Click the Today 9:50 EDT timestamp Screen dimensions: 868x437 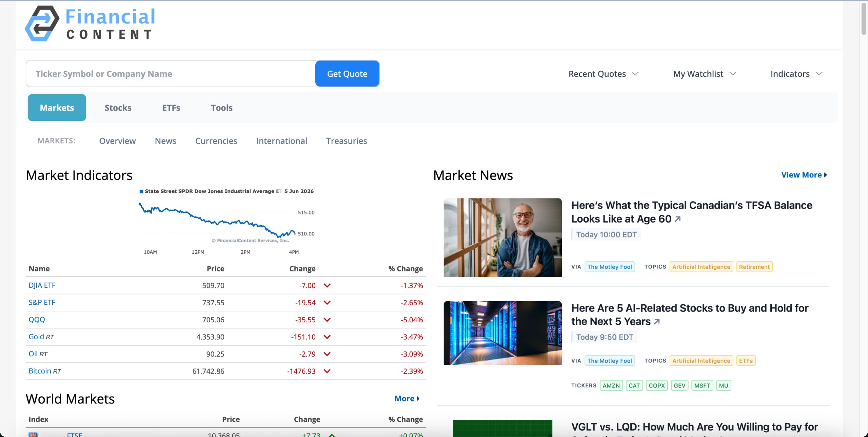605,337
